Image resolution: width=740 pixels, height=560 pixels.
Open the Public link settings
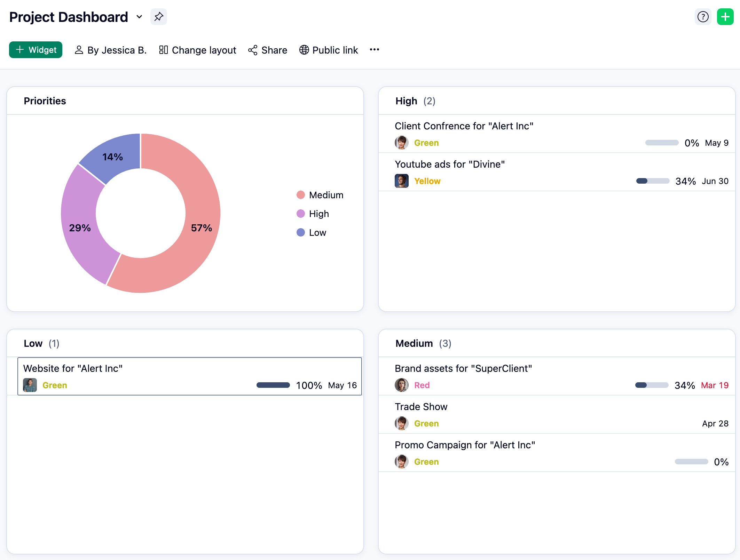pyautogui.click(x=328, y=50)
